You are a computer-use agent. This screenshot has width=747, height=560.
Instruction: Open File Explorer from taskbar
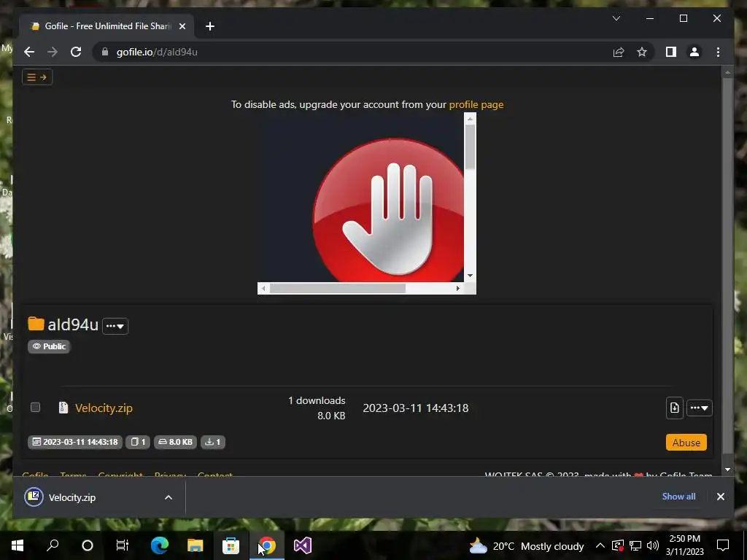click(195, 545)
